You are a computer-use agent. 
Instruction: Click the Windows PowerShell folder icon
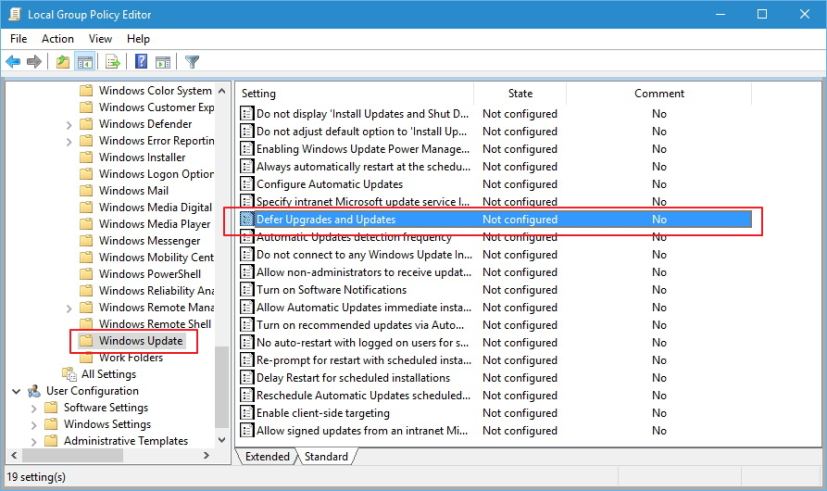click(x=86, y=274)
